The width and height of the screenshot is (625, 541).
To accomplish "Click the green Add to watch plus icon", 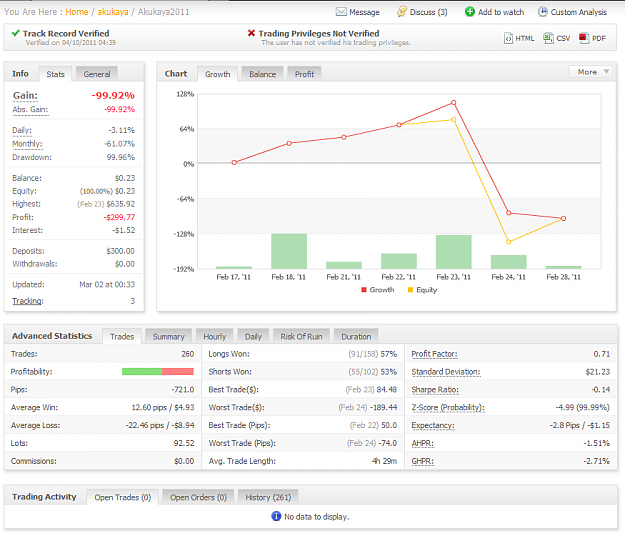I will click(470, 12).
